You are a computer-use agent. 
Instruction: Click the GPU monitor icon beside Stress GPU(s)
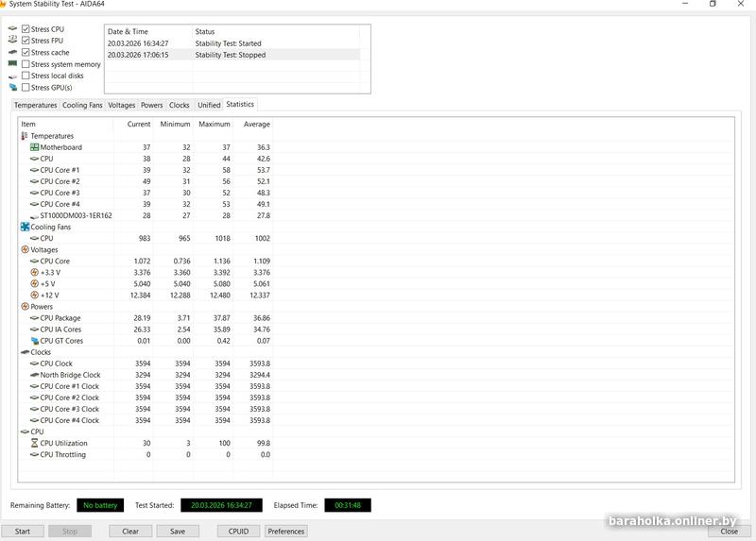click(13, 87)
